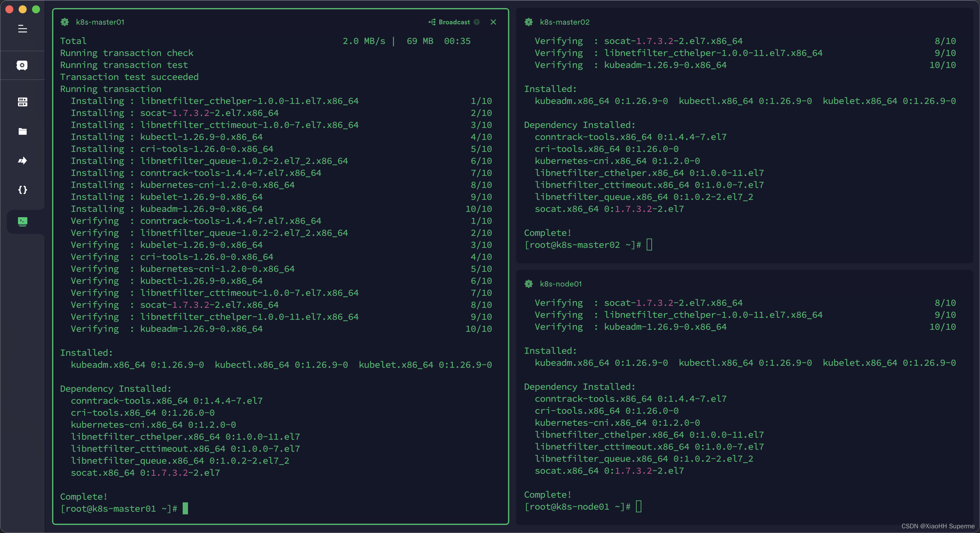The image size is (980, 533).
Task: Click 'Transaction test succeeded' line in master01
Action: pyautogui.click(x=129, y=77)
